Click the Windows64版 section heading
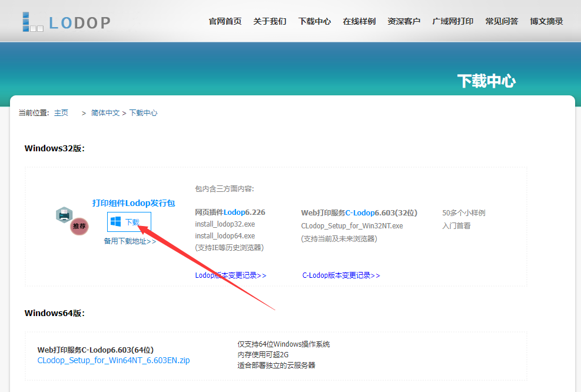 [x=55, y=313]
